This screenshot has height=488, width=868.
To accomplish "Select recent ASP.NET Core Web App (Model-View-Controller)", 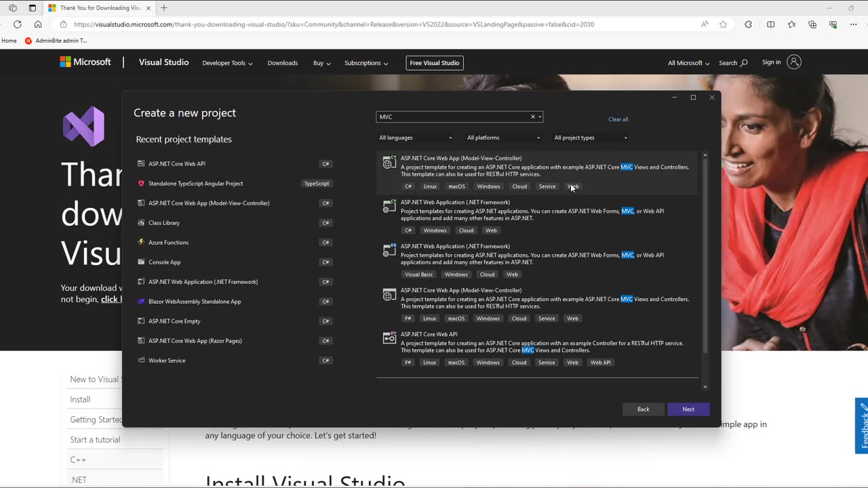I will click(x=234, y=203).
